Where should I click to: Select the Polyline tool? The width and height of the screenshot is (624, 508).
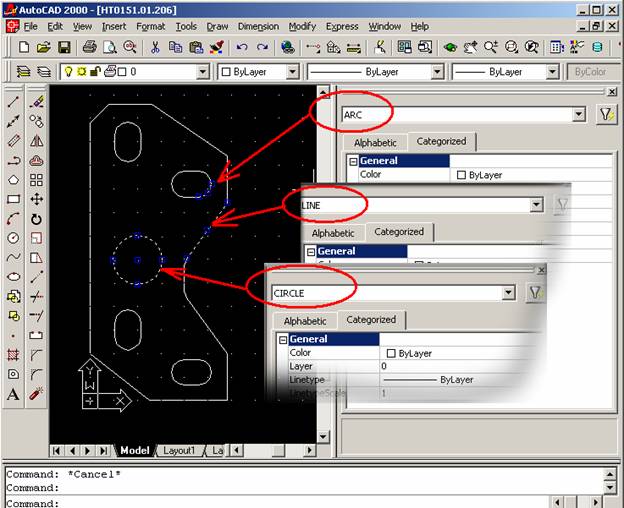click(13, 160)
